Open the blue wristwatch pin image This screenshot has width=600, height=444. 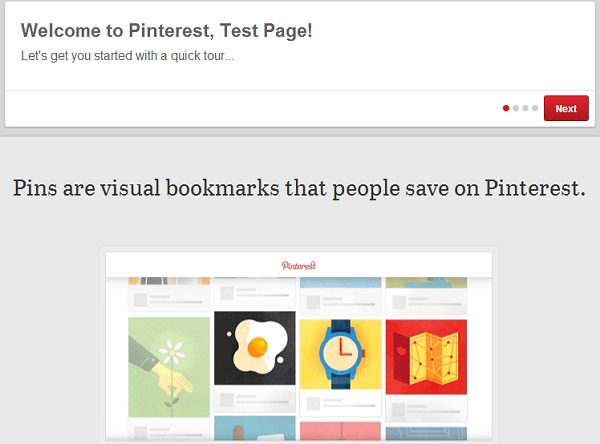[x=341, y=354]
